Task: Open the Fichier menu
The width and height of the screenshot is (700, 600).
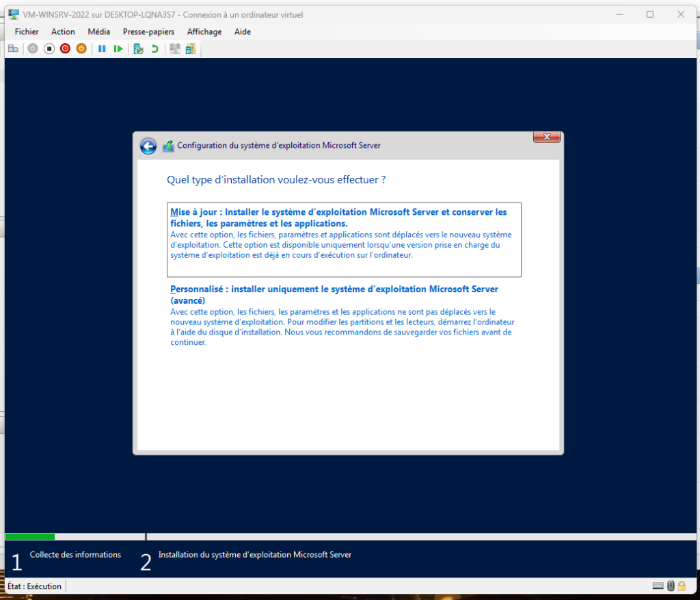Action: coord(27,31)
